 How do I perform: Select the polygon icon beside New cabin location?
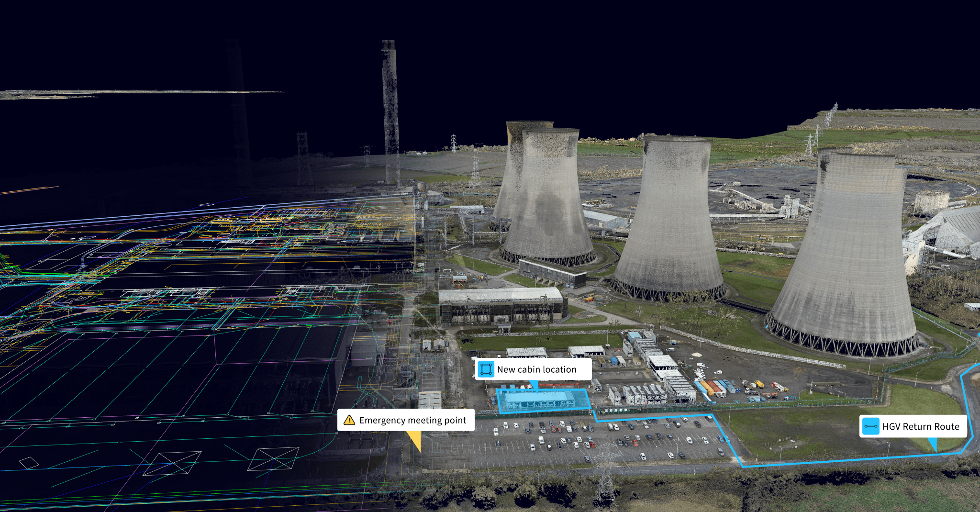pyautogui.click(x=486, y=369)
